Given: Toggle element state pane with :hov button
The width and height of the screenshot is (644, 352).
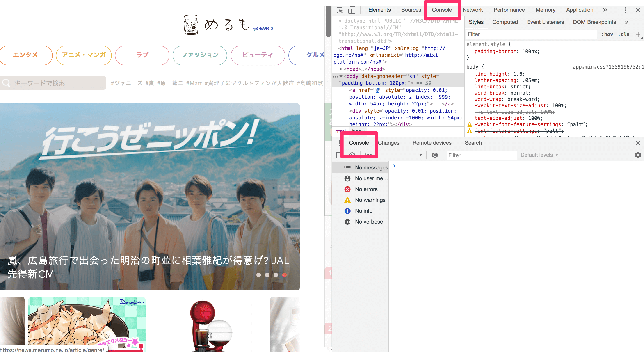Looking at the screenshot, I should click(607, 34).
